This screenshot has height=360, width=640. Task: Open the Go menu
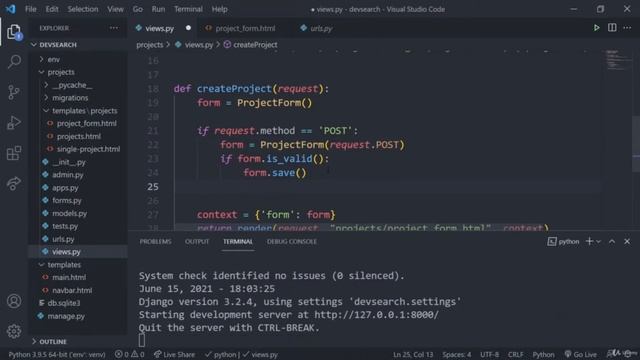pos(138,9)
